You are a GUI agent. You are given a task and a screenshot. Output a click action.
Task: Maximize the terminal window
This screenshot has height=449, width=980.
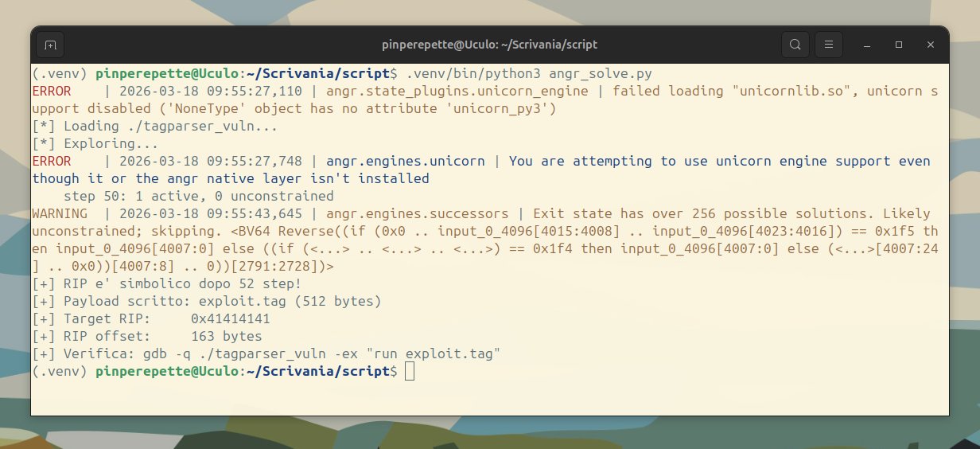pos(899,45)
